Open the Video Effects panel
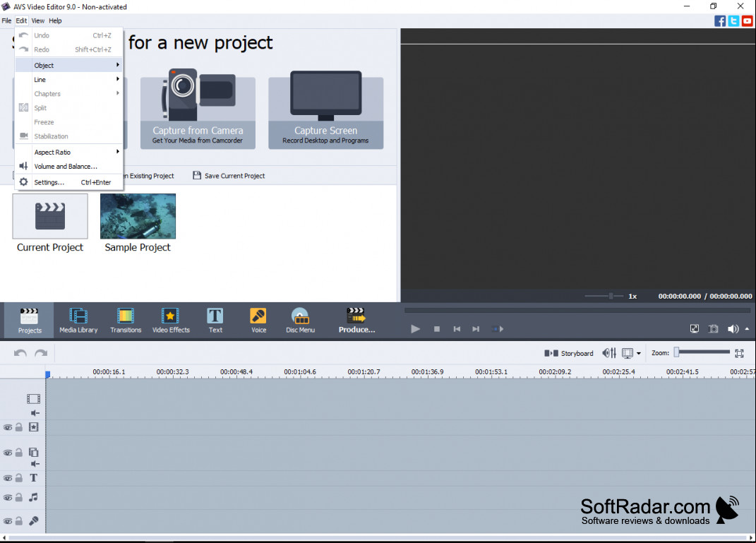Screen dimensions: 756x543 coord(171,320)
